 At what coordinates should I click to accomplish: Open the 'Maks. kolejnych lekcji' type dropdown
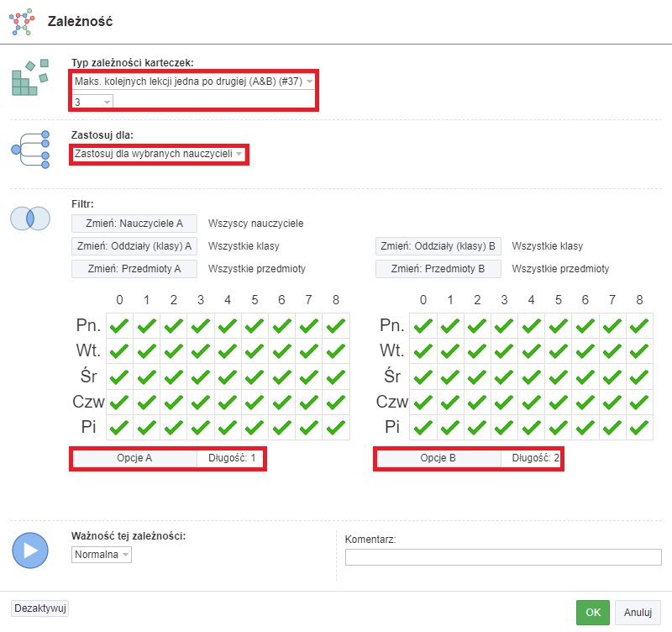coord(194,81)
